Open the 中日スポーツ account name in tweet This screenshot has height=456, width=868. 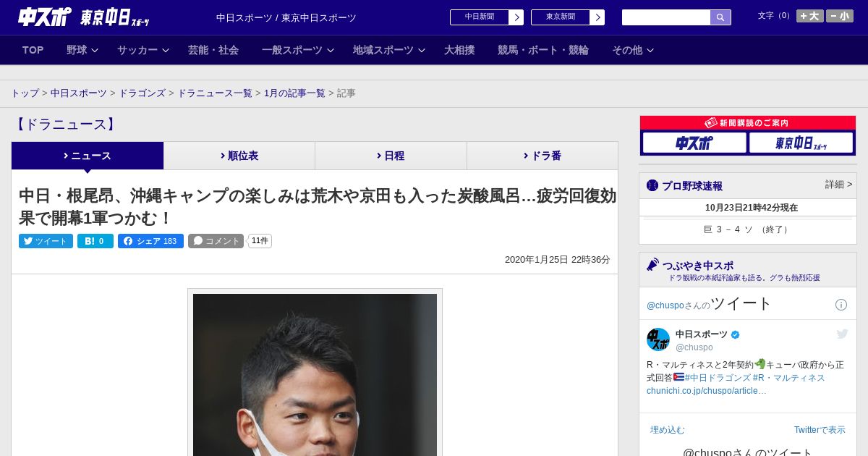pyautogui.click(x=702, y=334)
